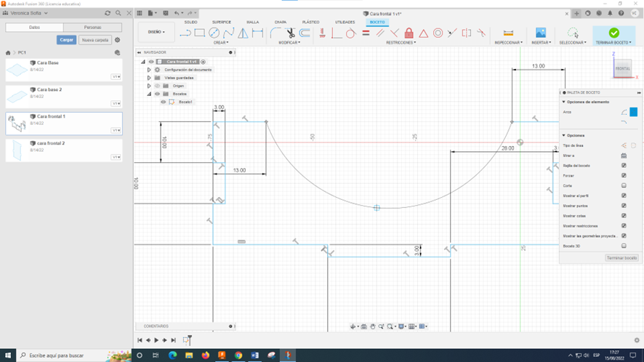Open the SELECCIONAR dropdown menu
Viewport: 644px width, 362px height.
(x=573, y=43)
